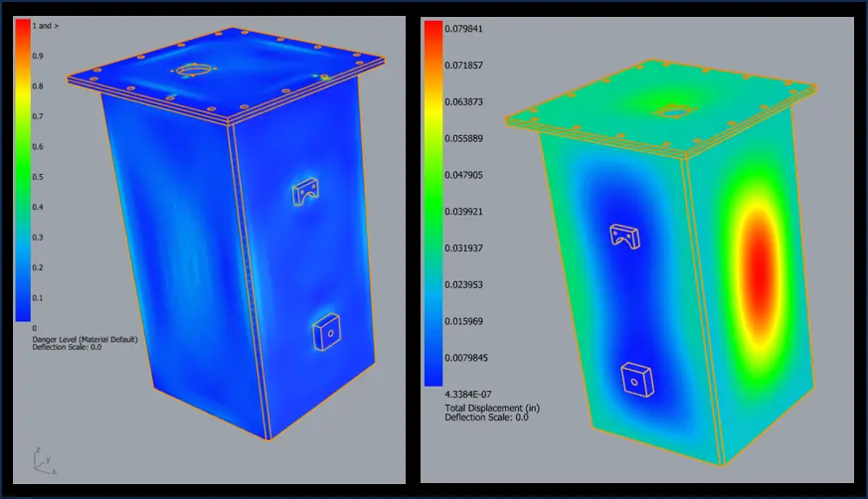Click the 0.063873 legend value
Image resolution: width=868 pixels, height=499 pixels.
464,101
